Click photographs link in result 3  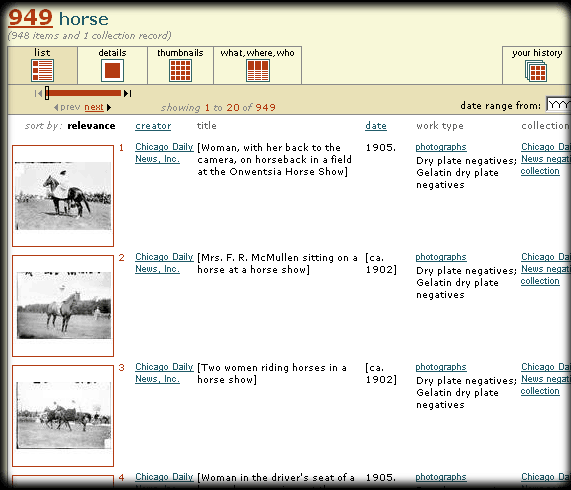(x=441, y=367)
